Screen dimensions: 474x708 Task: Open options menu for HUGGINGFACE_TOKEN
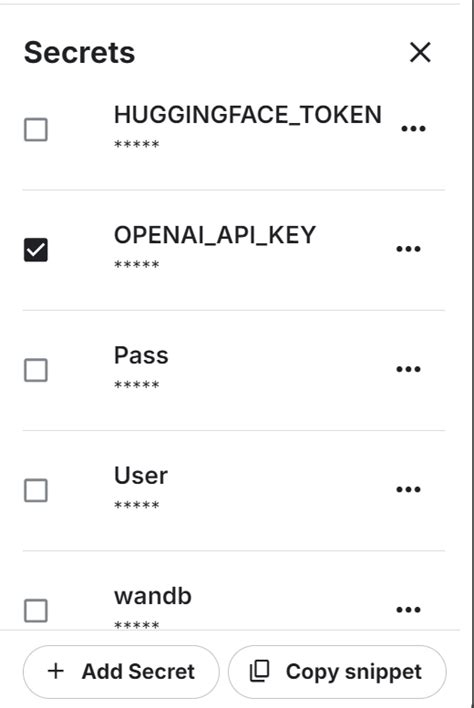click(413, 129)
